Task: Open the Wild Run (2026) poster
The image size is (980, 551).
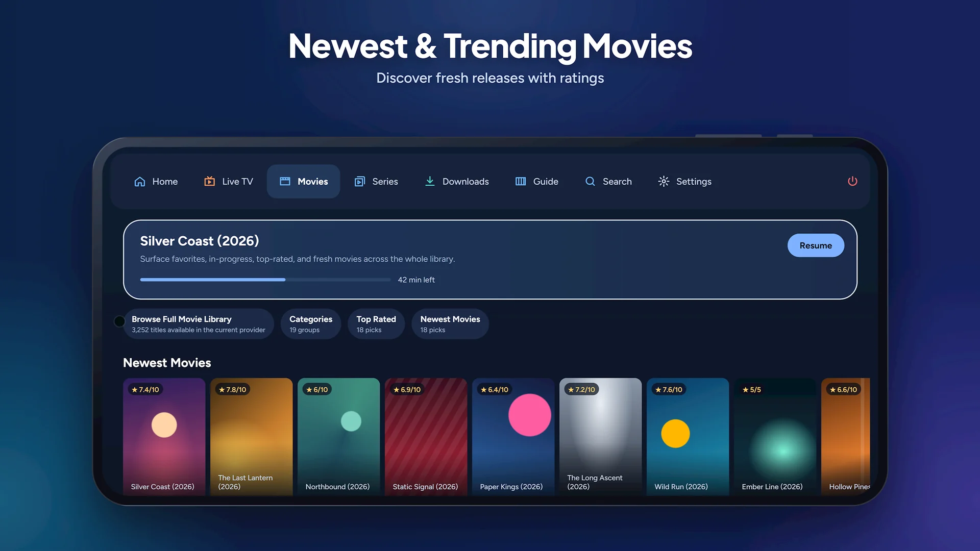Action: pyautogui.click(x=688, y=437)
